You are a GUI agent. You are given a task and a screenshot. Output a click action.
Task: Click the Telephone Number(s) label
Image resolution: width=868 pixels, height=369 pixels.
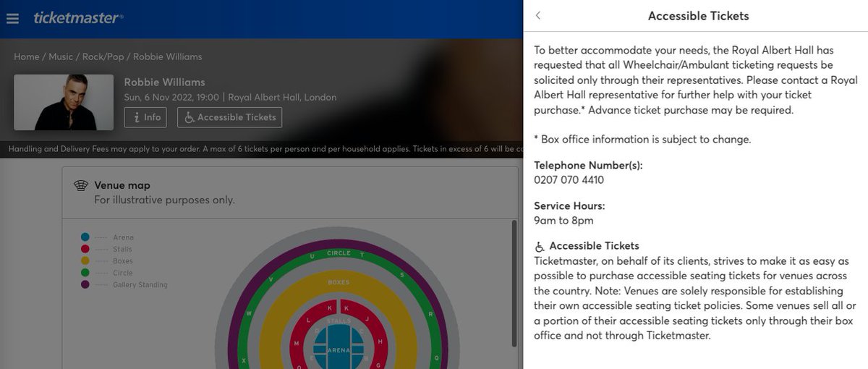point(588,165)
